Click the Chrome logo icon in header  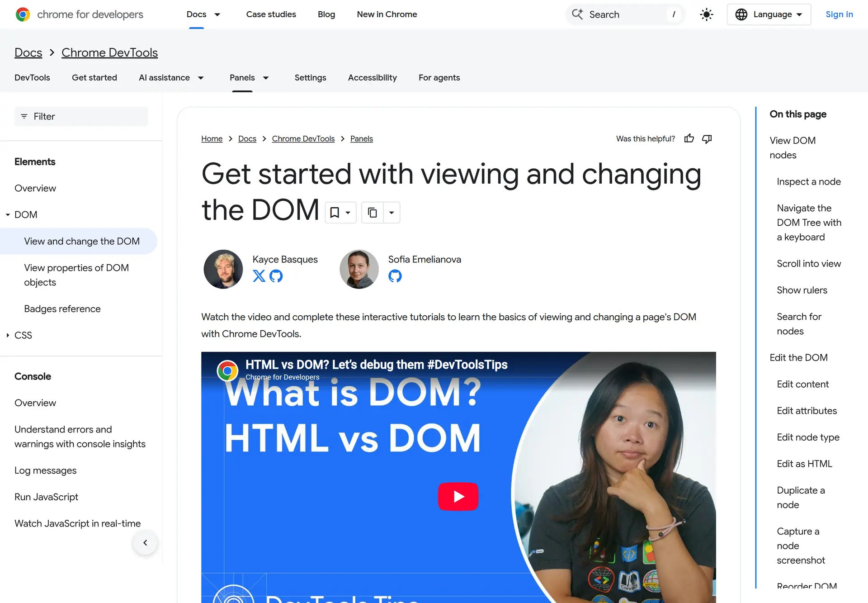click(23, 14)
